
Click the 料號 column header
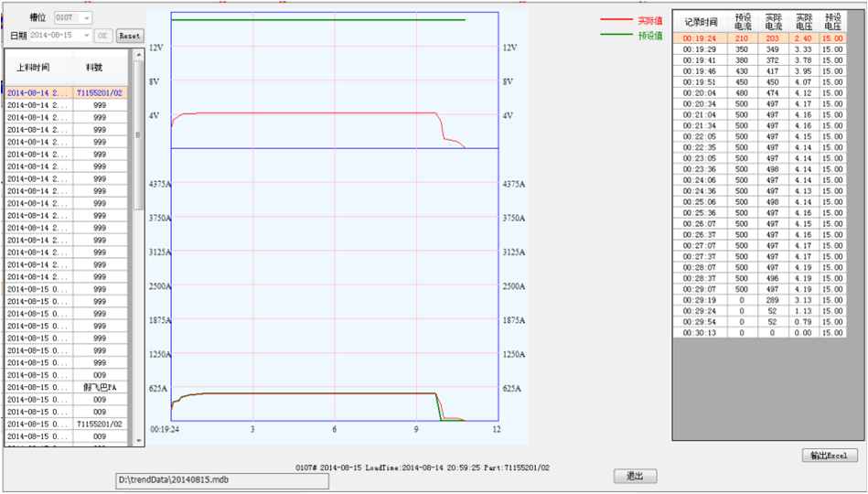pos(95,69)
